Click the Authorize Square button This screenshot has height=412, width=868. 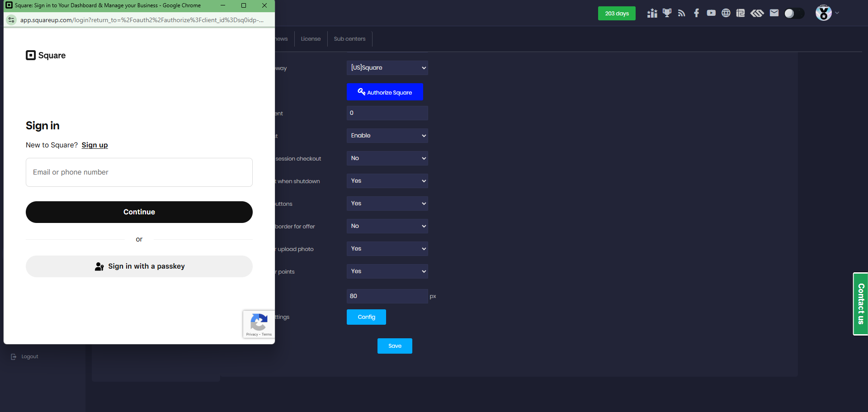(385, 92)
